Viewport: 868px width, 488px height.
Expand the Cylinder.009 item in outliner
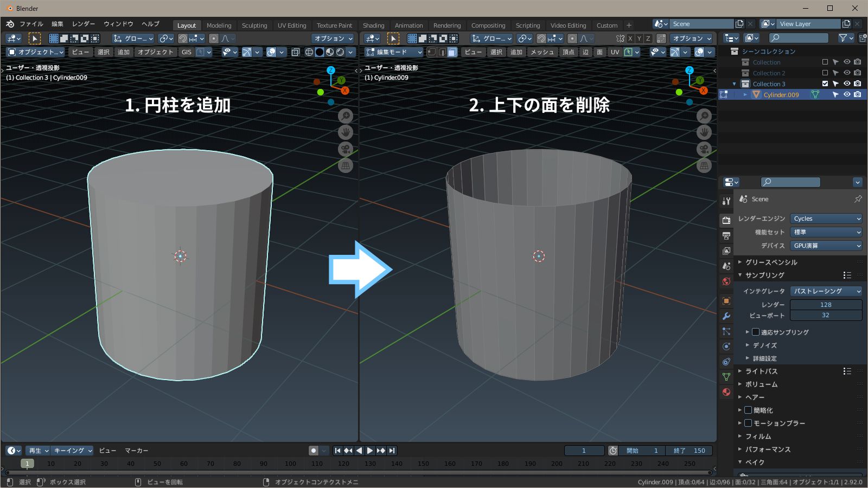(x=746, y=94)
